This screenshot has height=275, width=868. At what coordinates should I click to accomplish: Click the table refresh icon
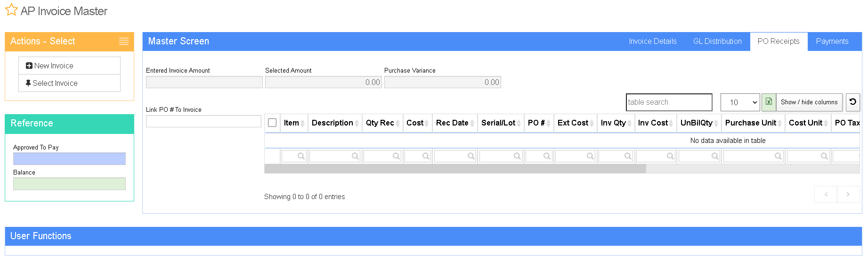(852, 102)
